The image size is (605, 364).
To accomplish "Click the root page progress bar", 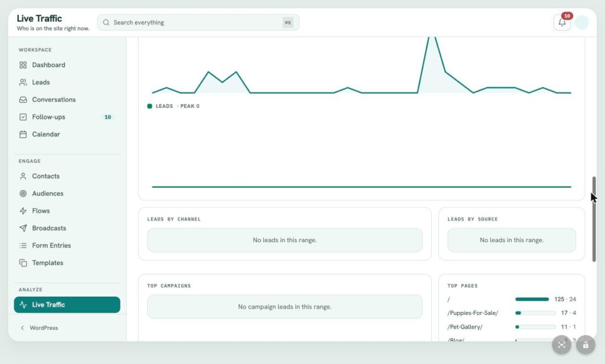I will (532, 299).
